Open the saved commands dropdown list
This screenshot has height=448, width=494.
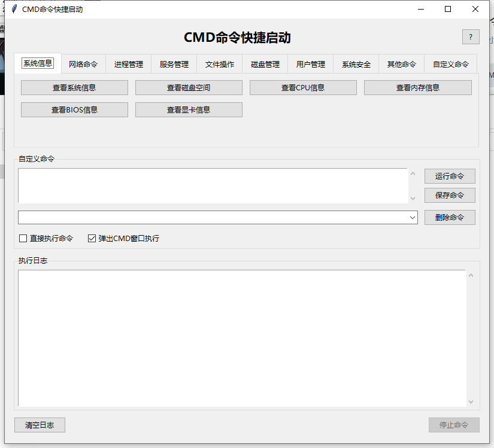pyautogui.click(x=413, y=217)
